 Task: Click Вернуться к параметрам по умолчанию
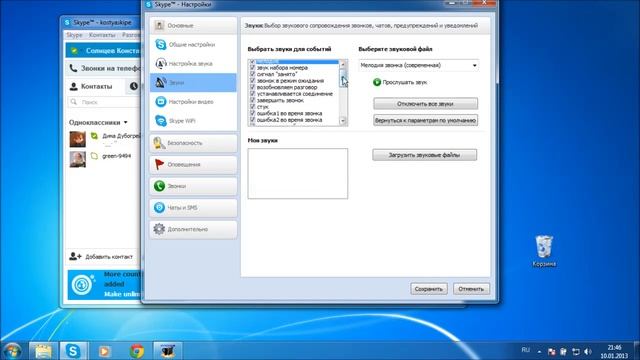pos(425,120)
